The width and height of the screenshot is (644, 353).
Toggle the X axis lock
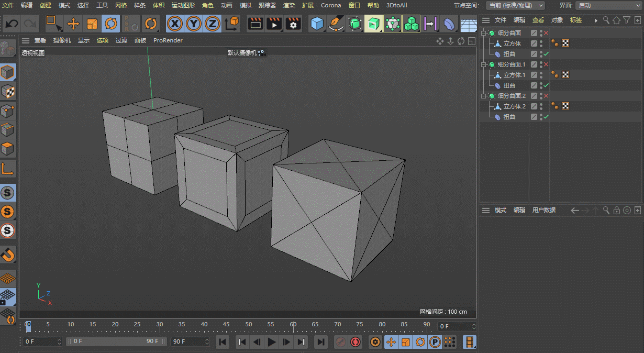[175, 24]
